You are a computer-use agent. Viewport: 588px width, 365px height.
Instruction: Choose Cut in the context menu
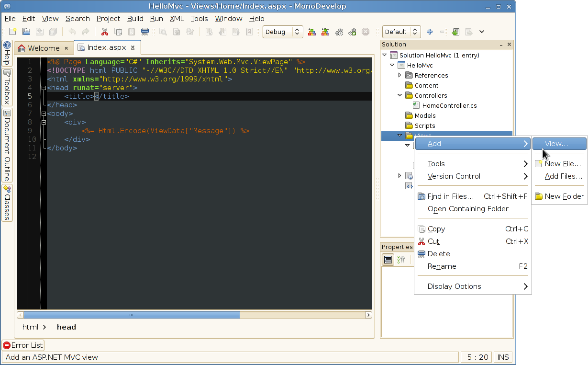[x=473, y=241]
